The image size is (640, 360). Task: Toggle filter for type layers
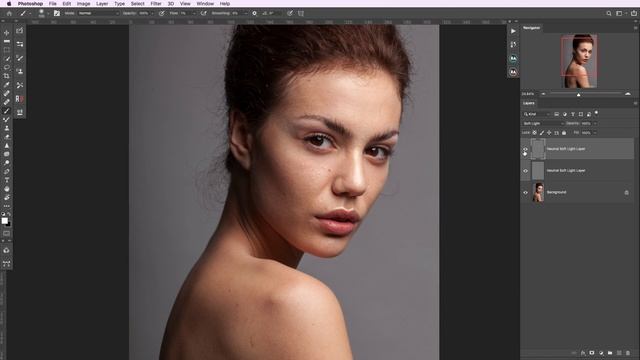coord(573,114)
